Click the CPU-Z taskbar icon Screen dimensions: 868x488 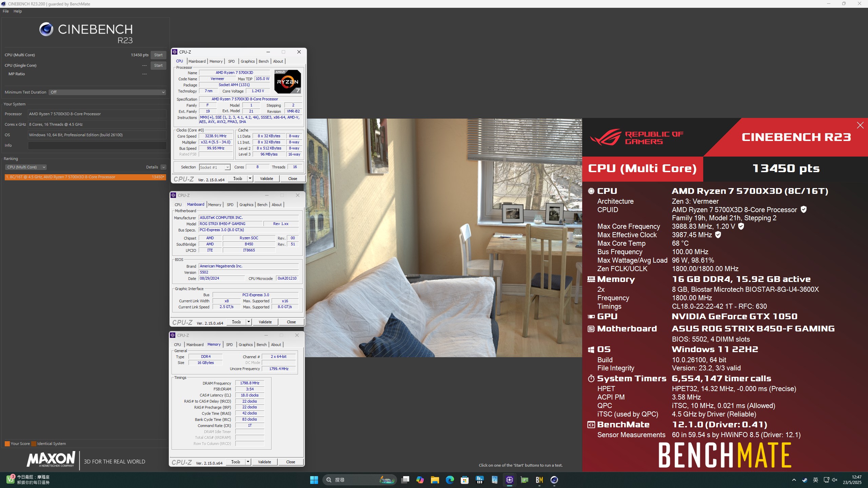(x=510, y=480)
